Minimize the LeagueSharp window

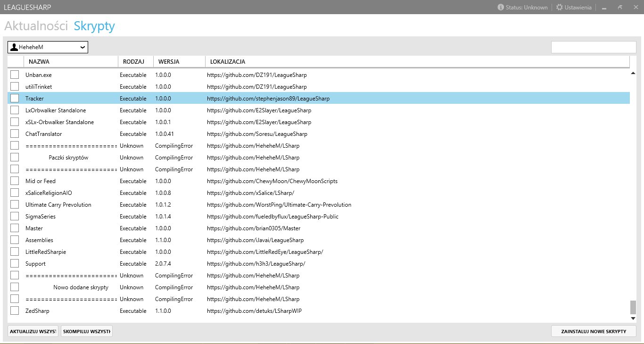pyautogui.click(x=604, y=8)
